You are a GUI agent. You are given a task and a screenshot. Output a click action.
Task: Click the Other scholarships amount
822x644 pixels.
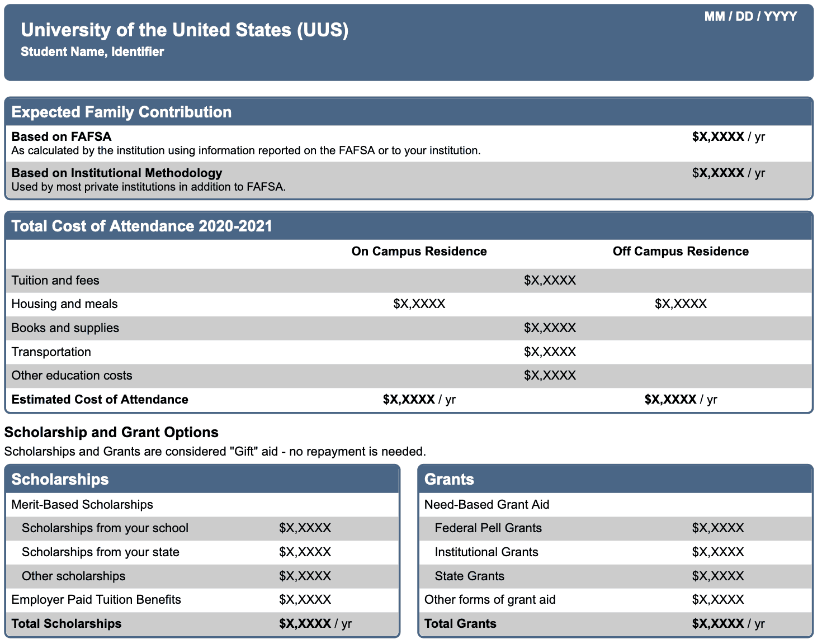click(x=305, y=576)
